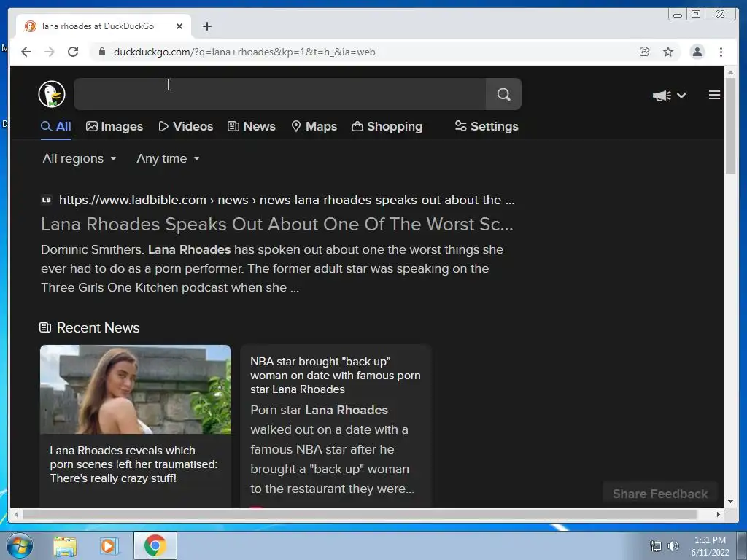This screenshot has height=560, width=747.
Task: Open the volume speaker tray icon
Action: (x=673, y=546)
